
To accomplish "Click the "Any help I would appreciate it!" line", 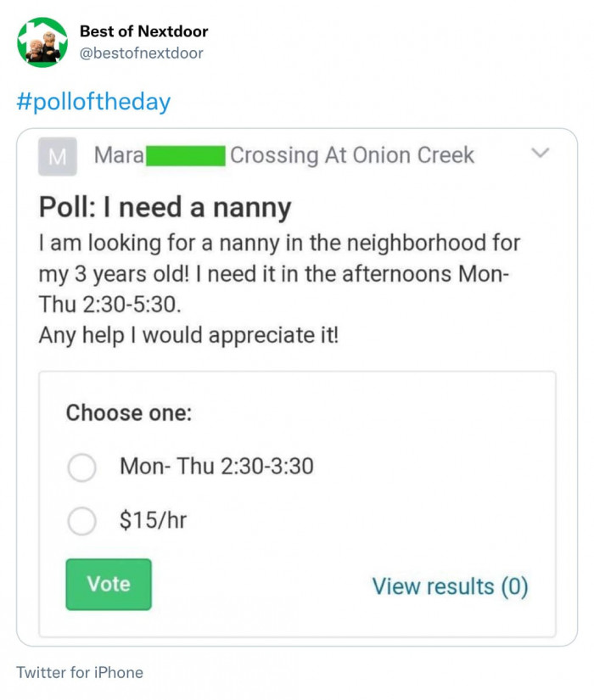I will (188, 335).
